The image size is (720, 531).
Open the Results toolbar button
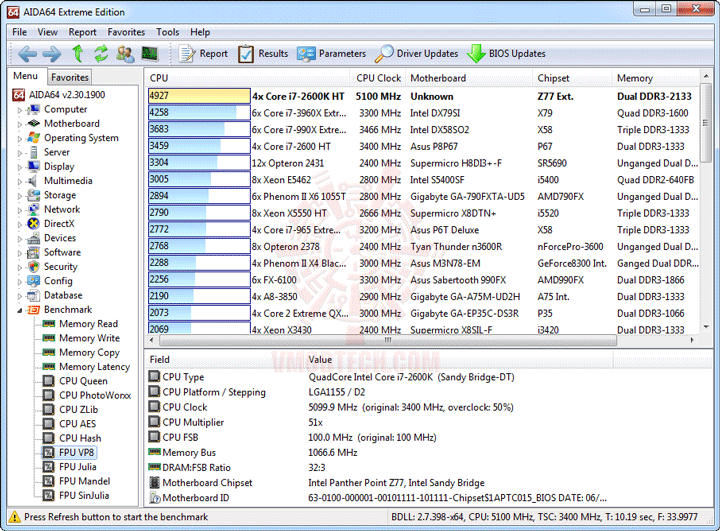click(x=263, y=54)
